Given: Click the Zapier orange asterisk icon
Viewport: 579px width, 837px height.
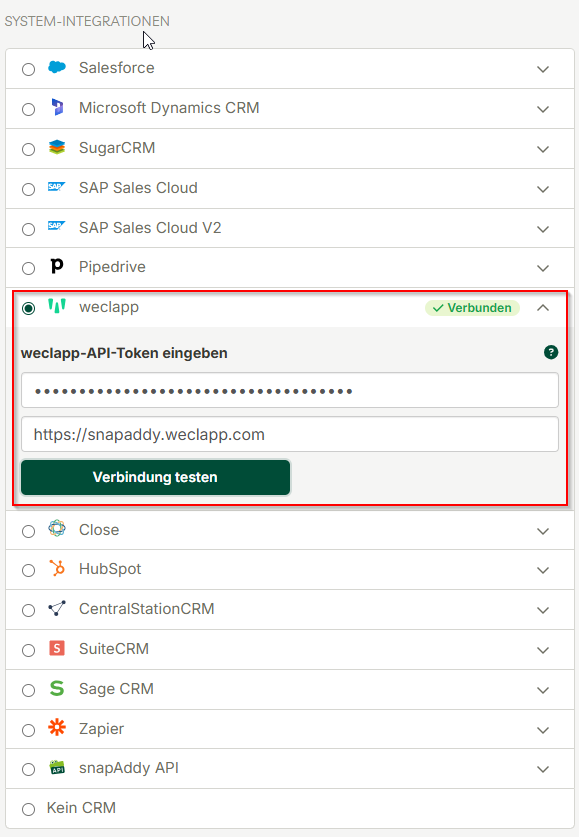Looking at the screenshot, I should [57, 728].
